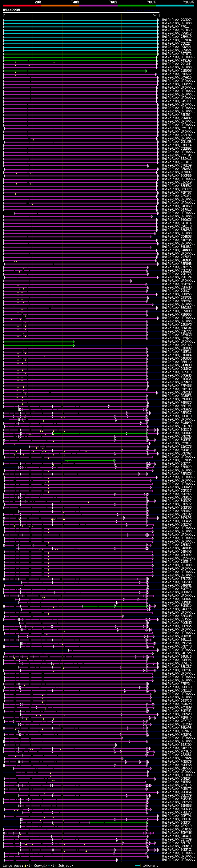Click the green alignment bar for C1E9D6
Image resolution: width=197 pixels, height=868 pixels.
(75, 71)
